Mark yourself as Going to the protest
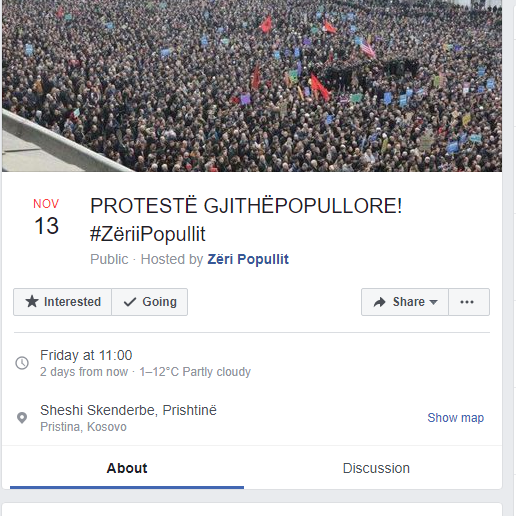The height and width of the screenshot is (516, 516). click(x=150, y=302)
